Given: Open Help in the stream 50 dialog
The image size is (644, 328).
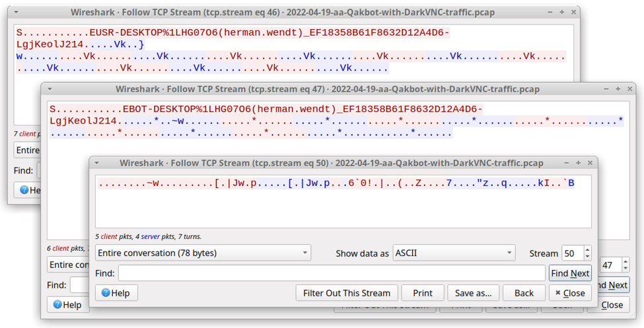Looking at the screenshot, I should click(116, 293).
